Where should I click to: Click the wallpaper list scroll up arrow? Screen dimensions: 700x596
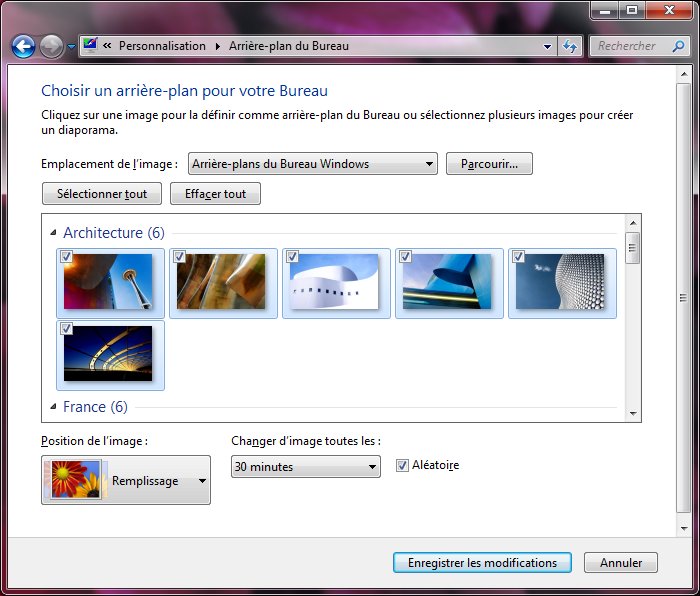click(633, 223)
